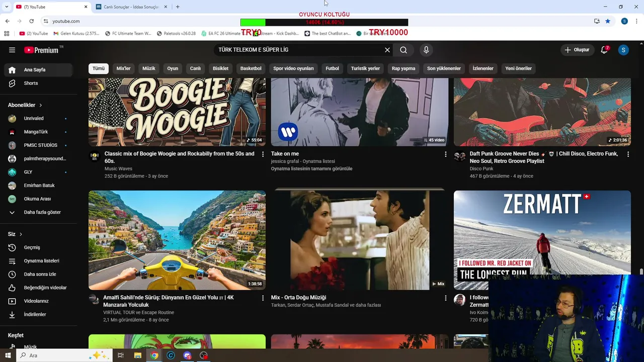This screenshot has height=362, width=644.
Task: Open the Unrivaled channel subscription
Action: tap(38, 118)
